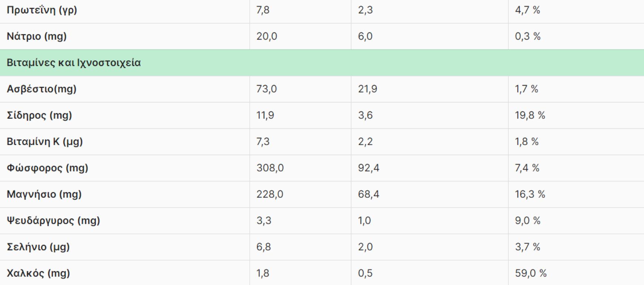Select the 68,4 value for Μαγνήσιο

(x=369, y=194)
